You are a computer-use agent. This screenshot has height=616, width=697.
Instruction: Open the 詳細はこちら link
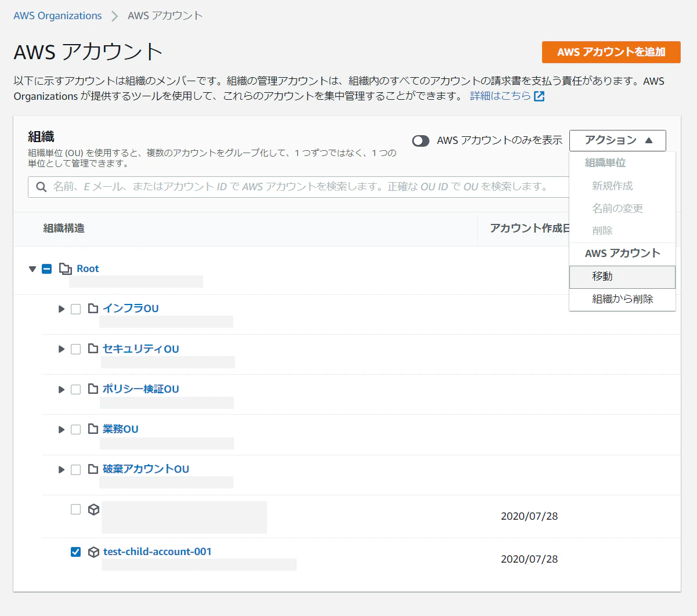(x=500, y=96)
